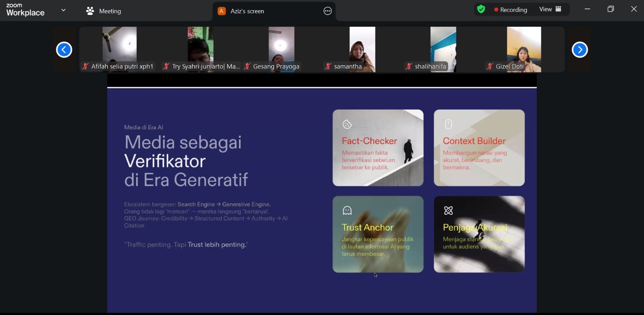Image resolution: width=644 pixels, height=315 pixels.
Task: Select Try Syahri juniarto video thumbnail
Action: [201, 49]
